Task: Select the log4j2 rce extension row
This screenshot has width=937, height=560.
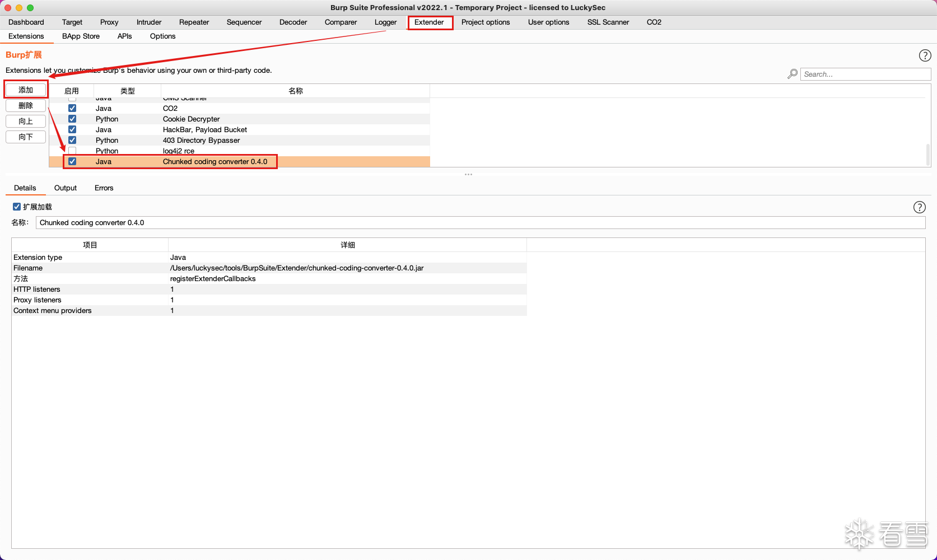Action: [240, 151]
